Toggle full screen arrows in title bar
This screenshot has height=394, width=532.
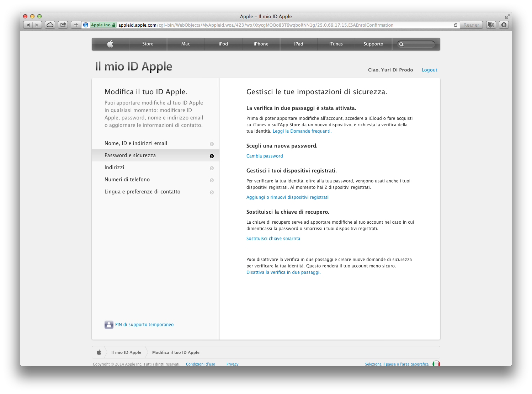tap(507, 16)
